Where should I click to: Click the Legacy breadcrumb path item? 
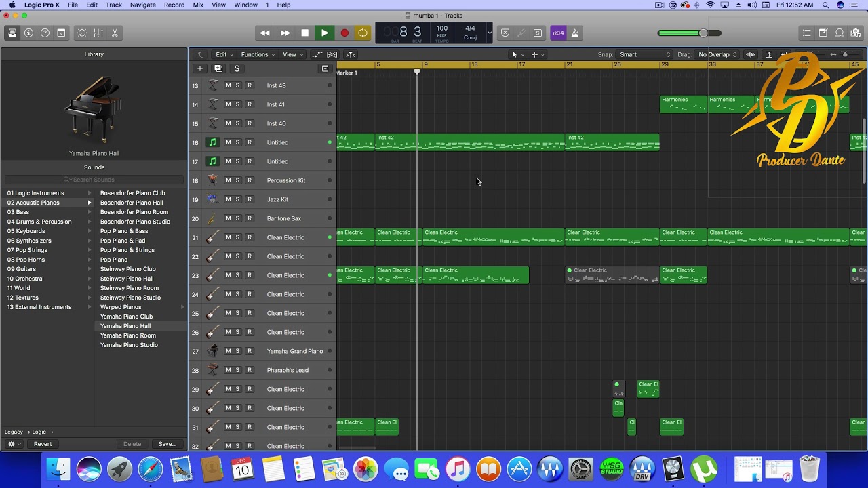14,432
